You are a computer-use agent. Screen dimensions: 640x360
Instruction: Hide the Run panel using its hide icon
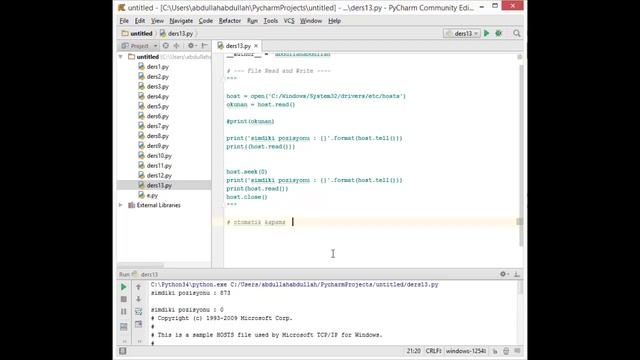tap(517, 274)
